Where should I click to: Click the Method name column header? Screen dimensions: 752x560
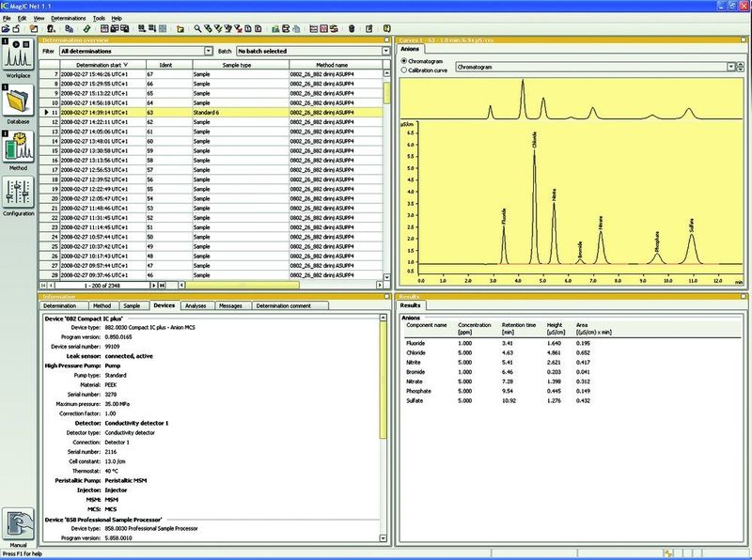tap(336, 65)
